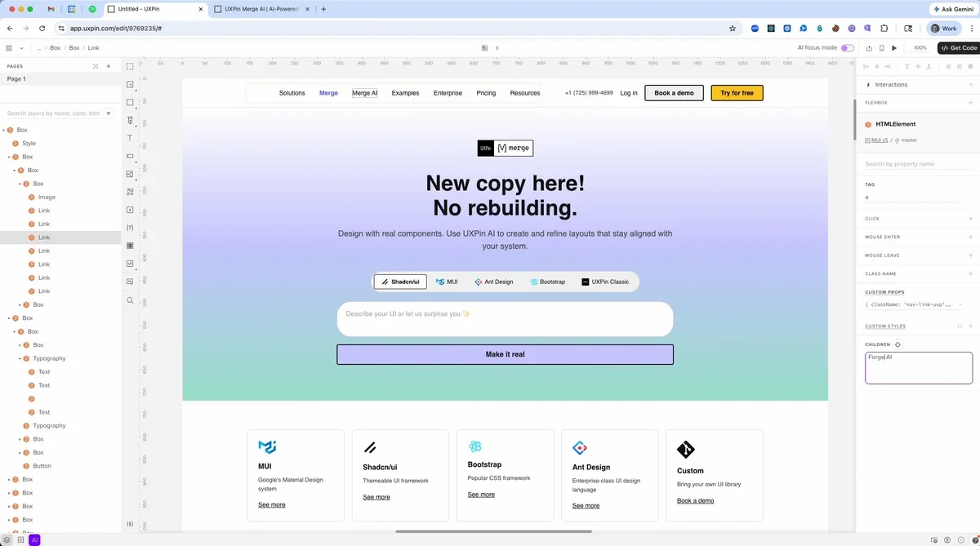This screenshot has width=980, height=546.
Task: Click the target icon next to Children
Action: click(x=898, y=344)
